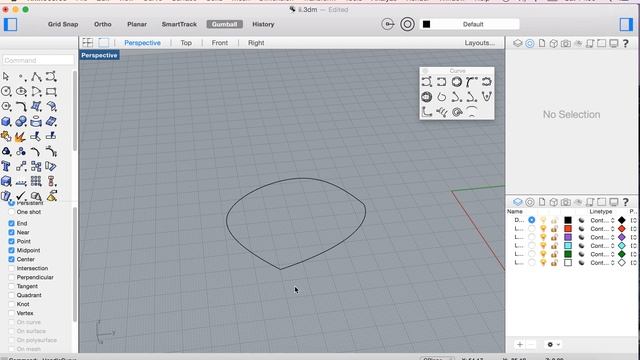Pick the Ellipse tool in left toolbar
Screen dimensions: 640x360
pos(21,91)
